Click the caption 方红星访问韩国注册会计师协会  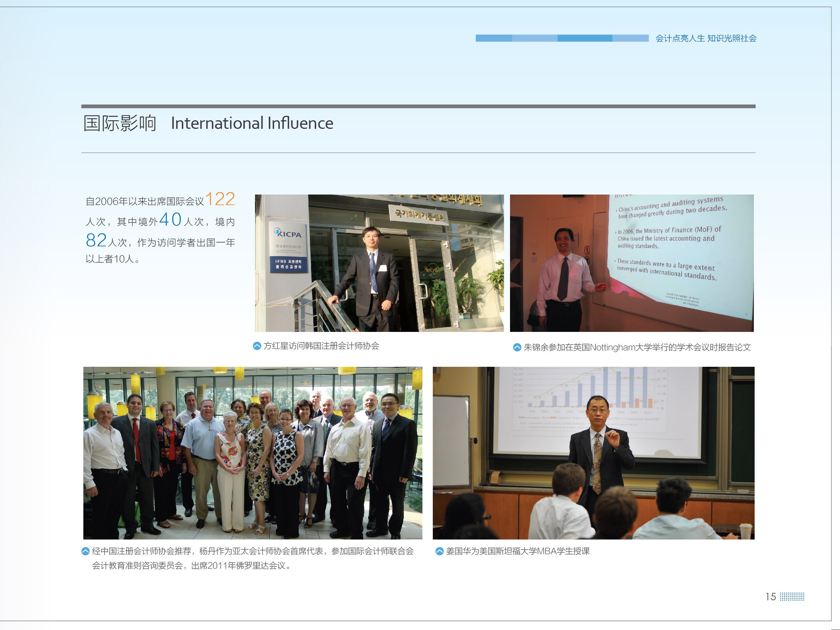pyautogui.click(x=321, y=346)
